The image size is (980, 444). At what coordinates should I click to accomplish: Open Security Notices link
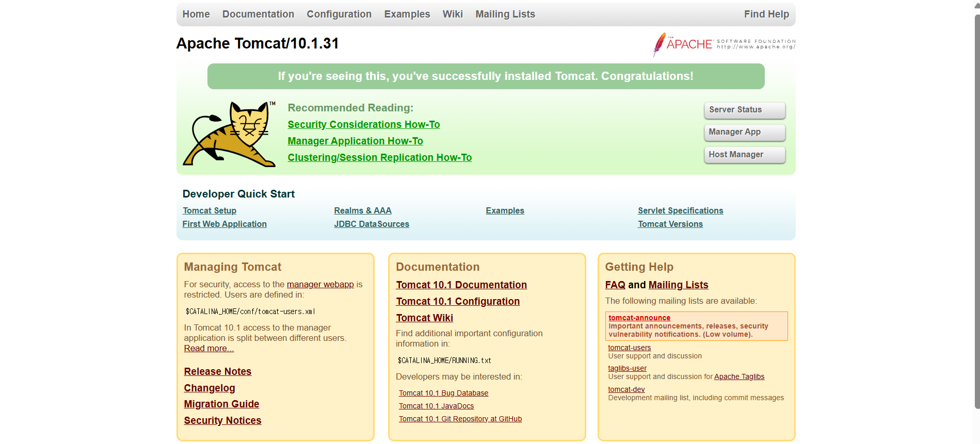coord(223,420)
